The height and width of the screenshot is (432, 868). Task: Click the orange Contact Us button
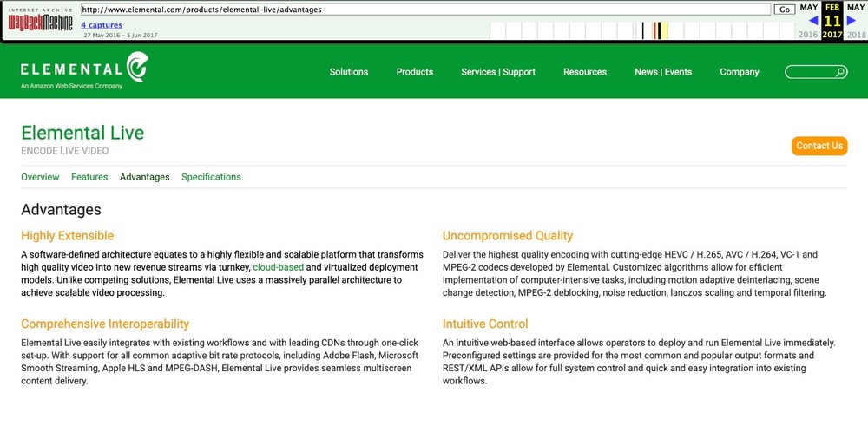pos(819,146)
